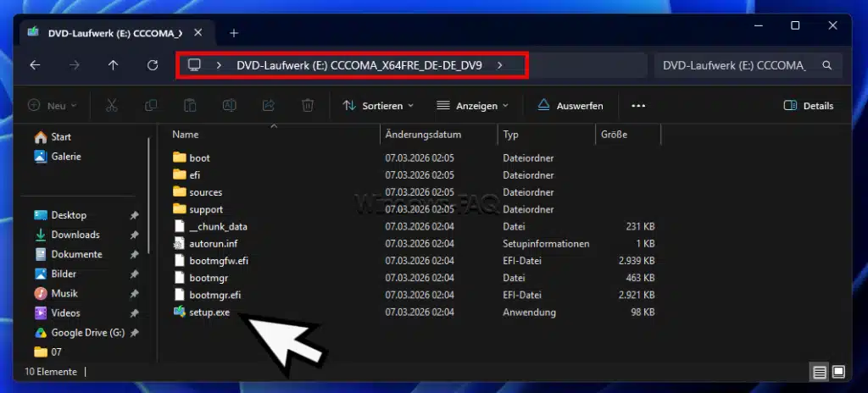Screen dimensions: 868x393
Task: Sort by the Name column header
Action: click(185, 135)
